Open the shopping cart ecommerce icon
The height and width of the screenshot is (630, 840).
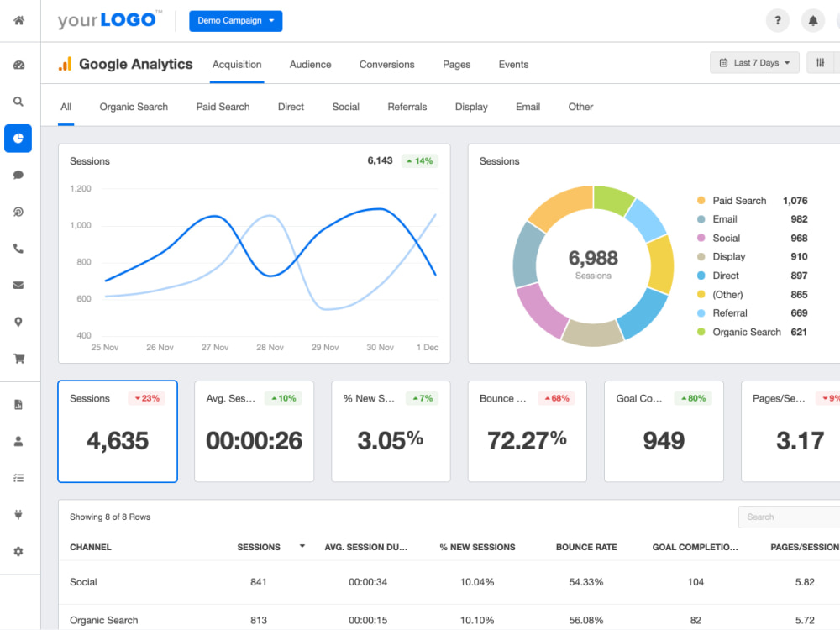pyautogui.click(x=18, y=359)
